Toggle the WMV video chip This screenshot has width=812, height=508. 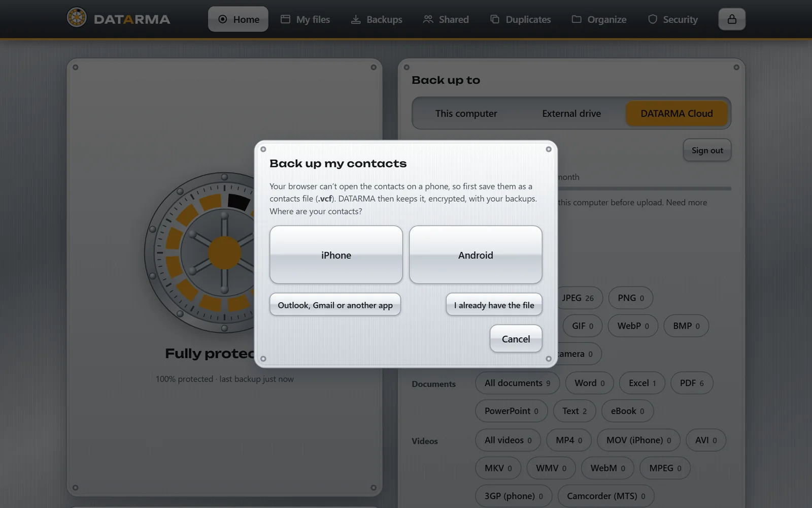[551, 468]
